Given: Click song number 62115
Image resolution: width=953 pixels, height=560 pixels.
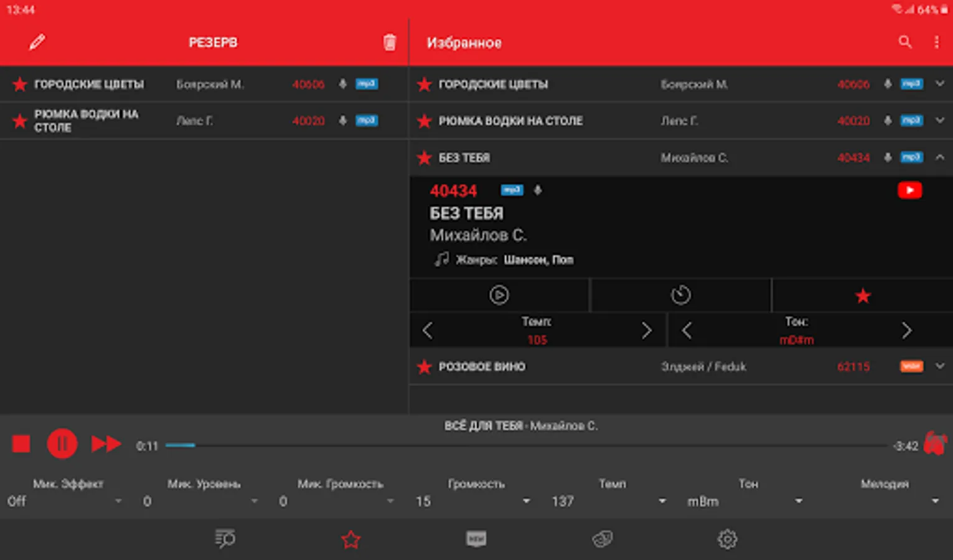Looking at the screenshot, I should click(x=853, y=366).
